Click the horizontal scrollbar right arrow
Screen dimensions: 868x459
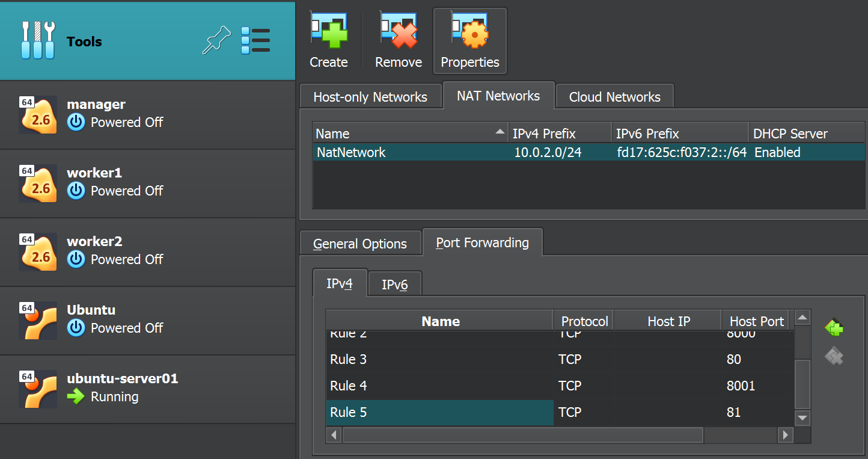pyautogui.click(x=785, y=434)
